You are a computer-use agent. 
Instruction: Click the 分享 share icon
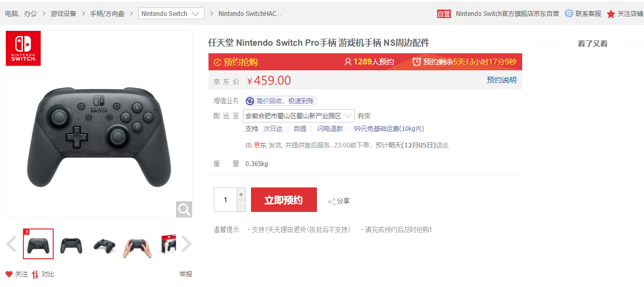[332, 201]
